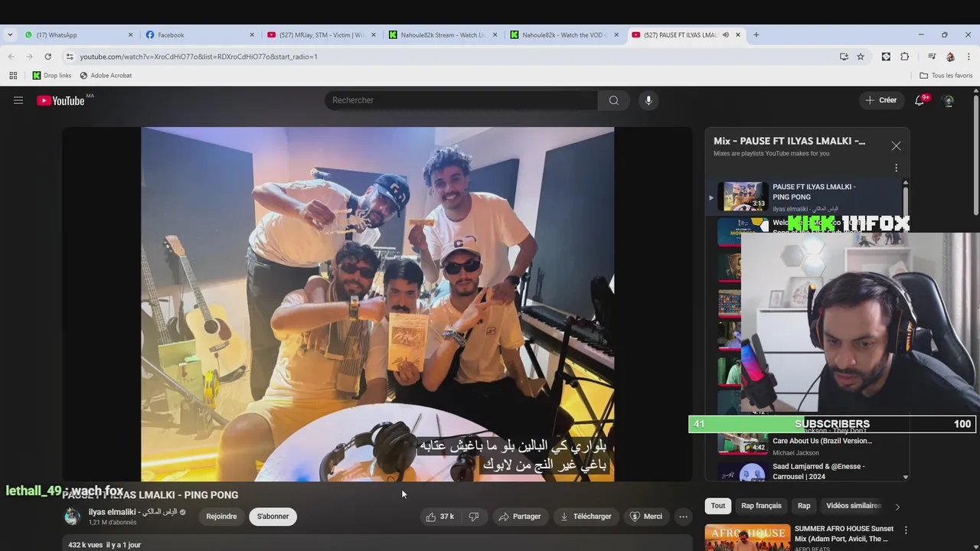Like the video with thumbs up

click(x=440, y=517)
